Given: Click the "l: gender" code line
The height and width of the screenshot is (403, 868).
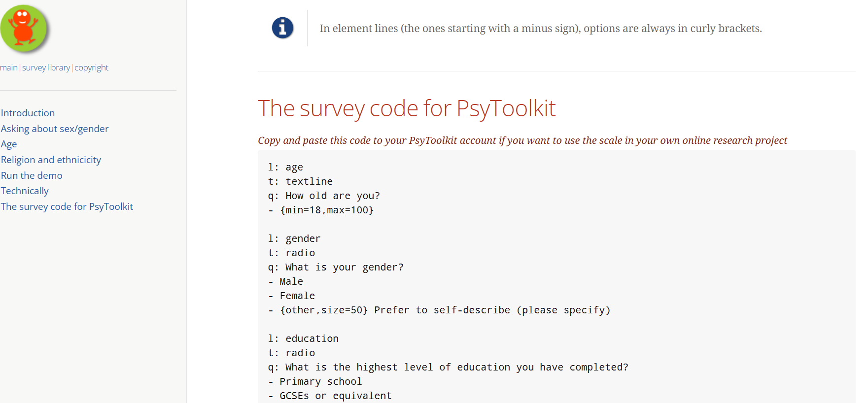Looking at the screenshot, I should point(294,238).
